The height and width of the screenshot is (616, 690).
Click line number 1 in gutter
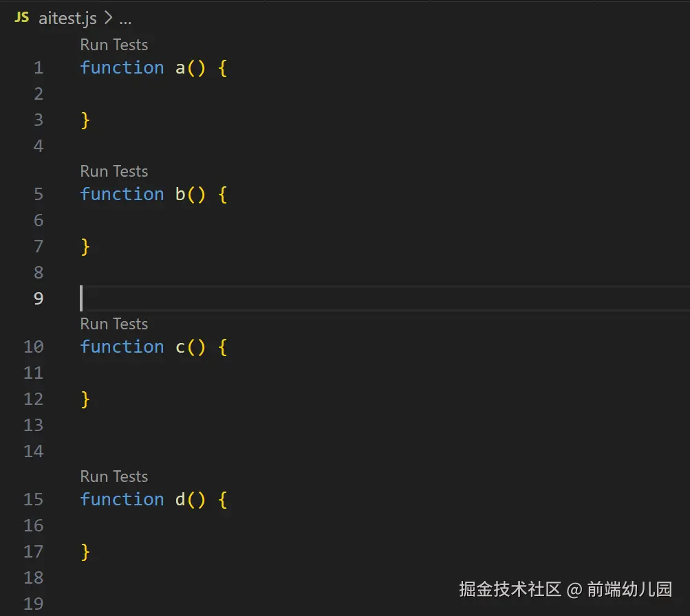(x=39, y=67)
